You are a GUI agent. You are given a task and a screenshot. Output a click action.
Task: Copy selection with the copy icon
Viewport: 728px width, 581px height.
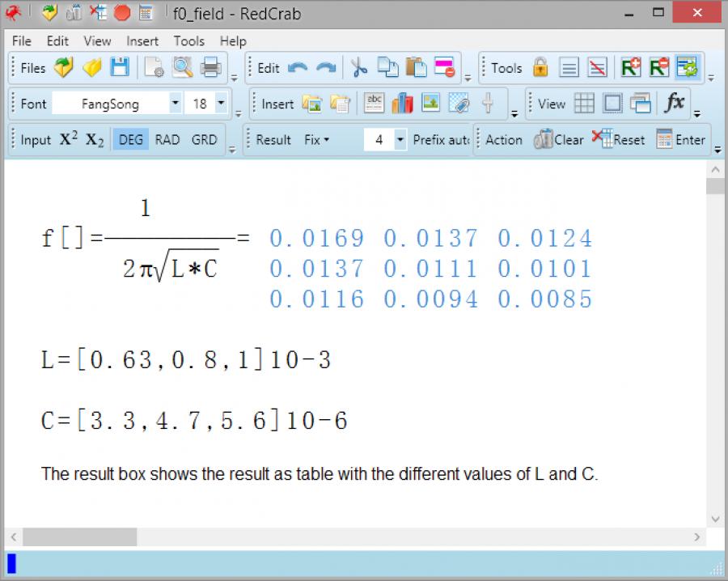click(387, 68)
